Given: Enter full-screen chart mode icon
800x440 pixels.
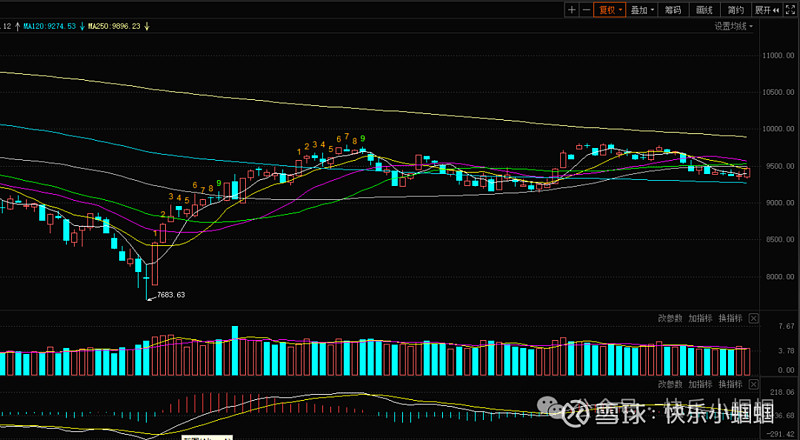Looking at the screenshot, I should (792, 10).
